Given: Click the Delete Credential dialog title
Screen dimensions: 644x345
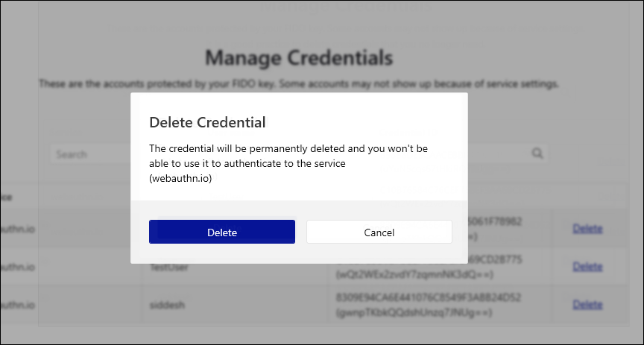Looking at the screenshot, I should coord(207,121).
